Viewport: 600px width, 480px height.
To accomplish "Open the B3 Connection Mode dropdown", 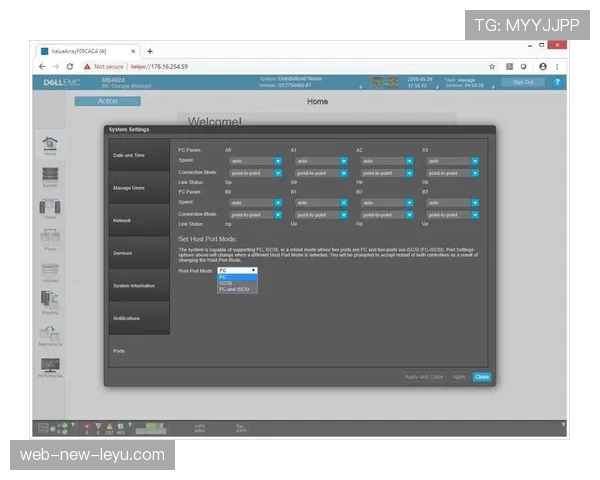I will pos(453,215).
